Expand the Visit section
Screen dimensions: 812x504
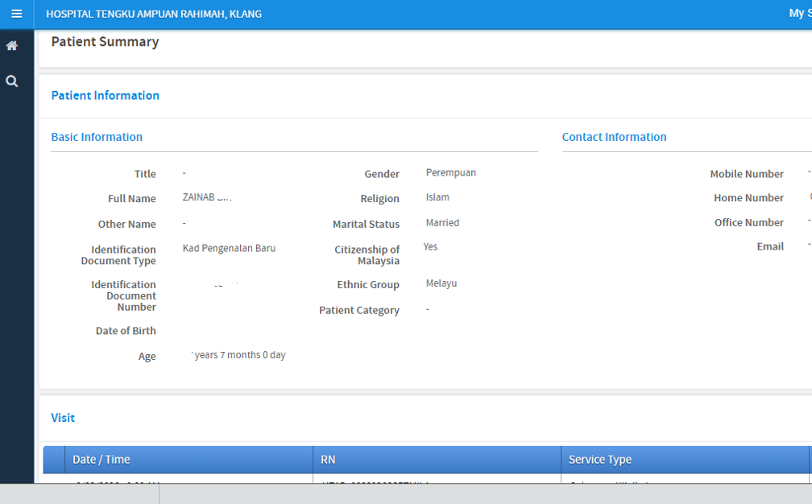pos(63,418)
